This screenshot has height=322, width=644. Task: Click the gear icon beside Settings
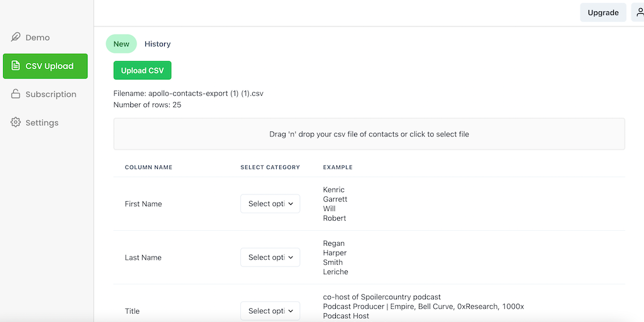click(16, 123)
